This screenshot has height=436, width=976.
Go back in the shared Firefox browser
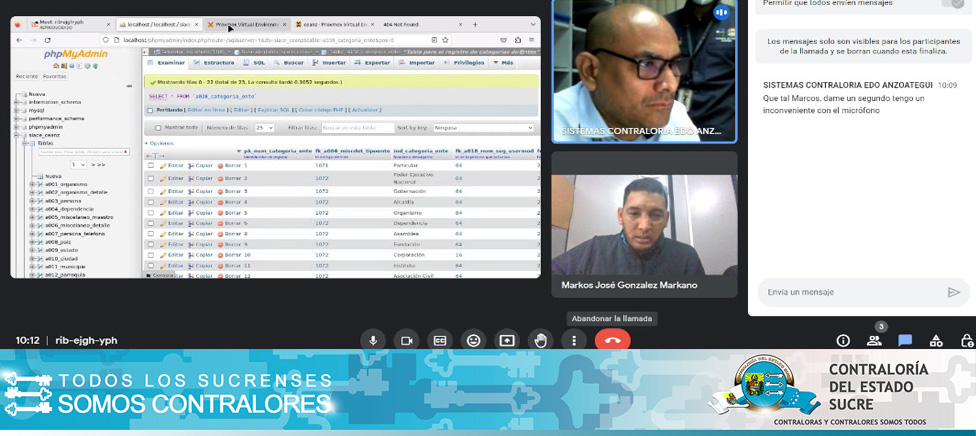(x=18, y=39)
